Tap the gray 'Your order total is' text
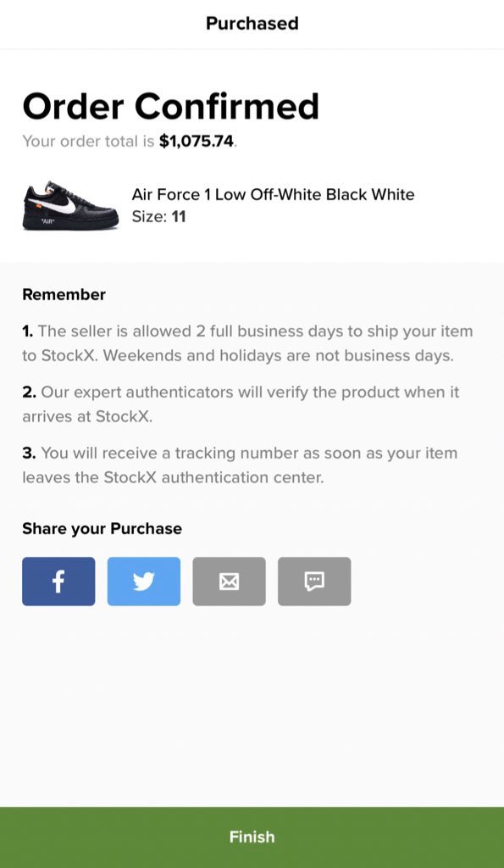Viewport: 504px width, 868px height. pos(88,142)
